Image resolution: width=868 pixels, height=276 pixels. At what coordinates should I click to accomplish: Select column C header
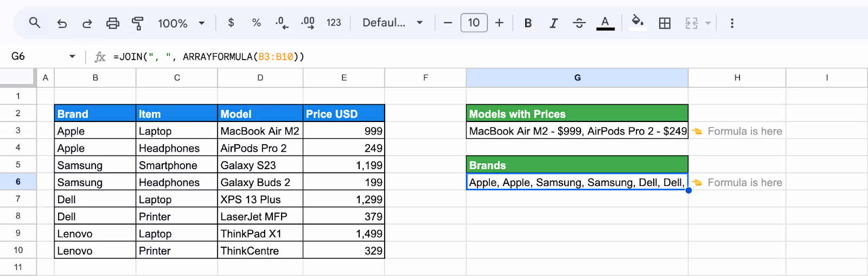pyautogui.click(x=177, y=78)
